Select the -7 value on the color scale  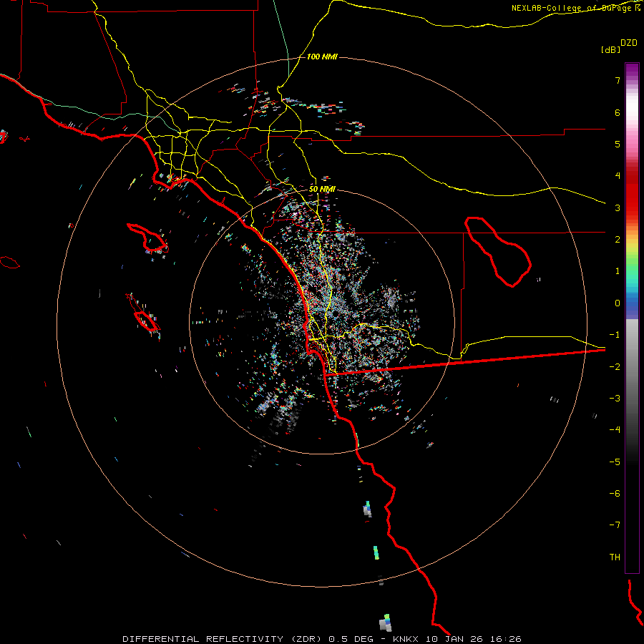[615, 525]
